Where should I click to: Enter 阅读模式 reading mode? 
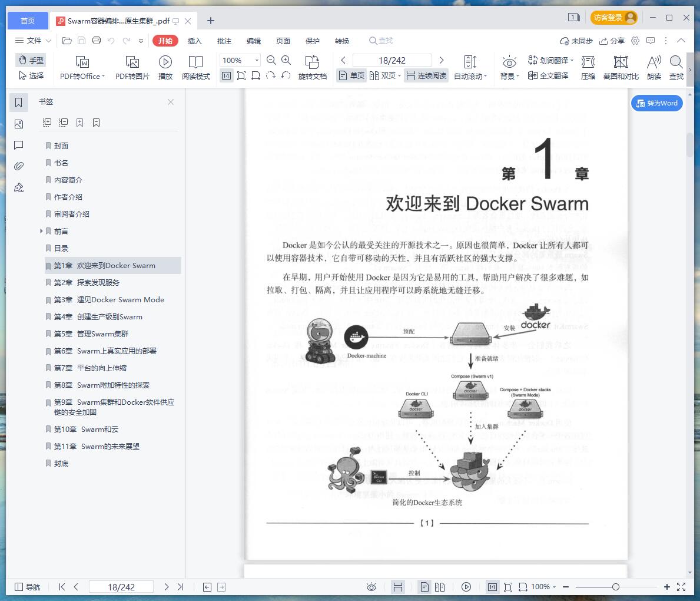point(195,68)
